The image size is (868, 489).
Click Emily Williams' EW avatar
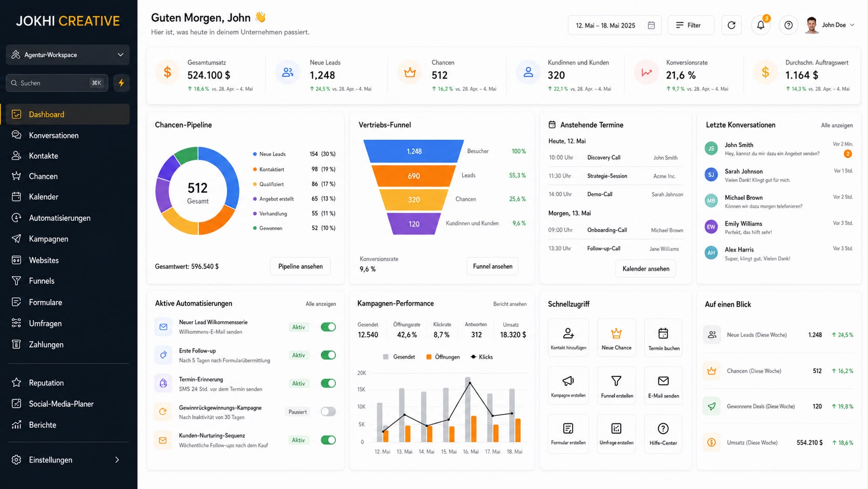click(x=711, y=227)
